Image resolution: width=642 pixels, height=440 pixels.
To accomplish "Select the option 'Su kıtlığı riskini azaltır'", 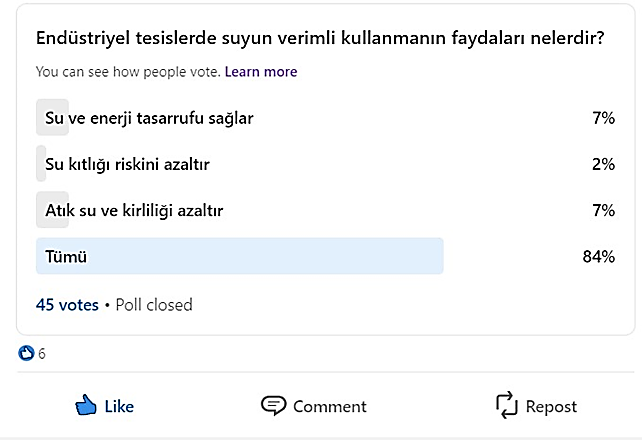I will coord(326,164).
